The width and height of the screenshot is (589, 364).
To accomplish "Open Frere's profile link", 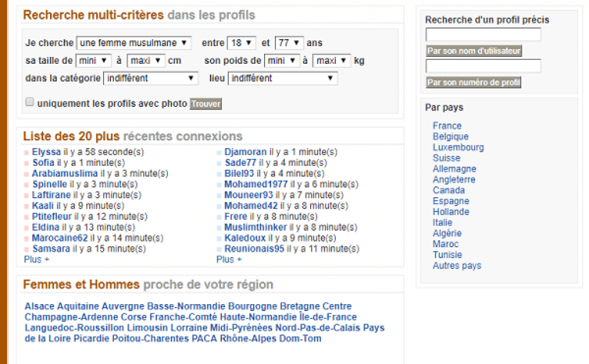I will click(x=235, y=217).
